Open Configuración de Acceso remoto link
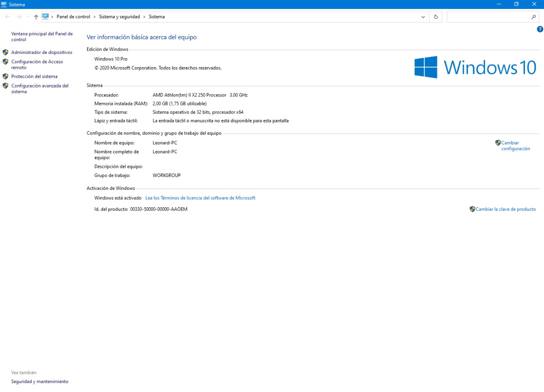544x392 pixels. tap(37, 65)
